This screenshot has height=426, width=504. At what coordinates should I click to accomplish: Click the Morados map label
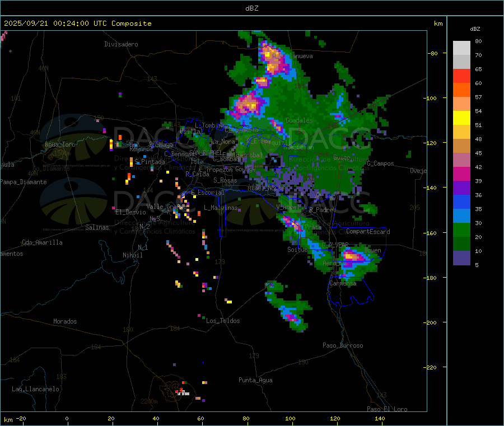click(x=65, y=321)
